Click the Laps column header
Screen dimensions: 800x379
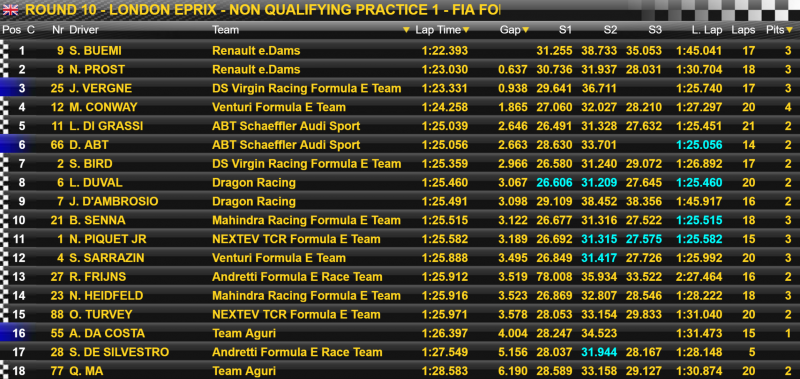743,30
